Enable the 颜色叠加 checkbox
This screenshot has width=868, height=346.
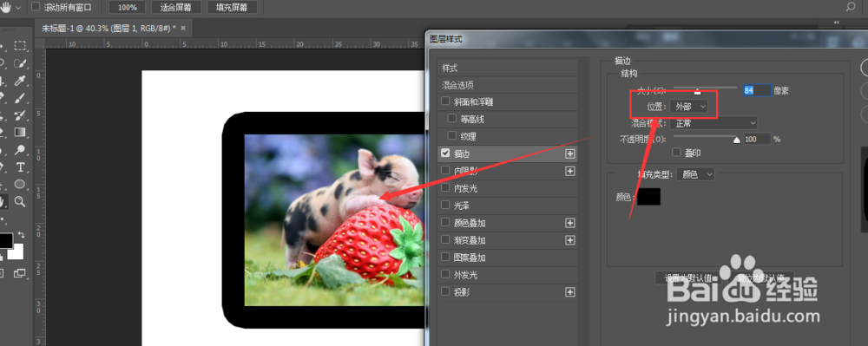coord(445,223)
